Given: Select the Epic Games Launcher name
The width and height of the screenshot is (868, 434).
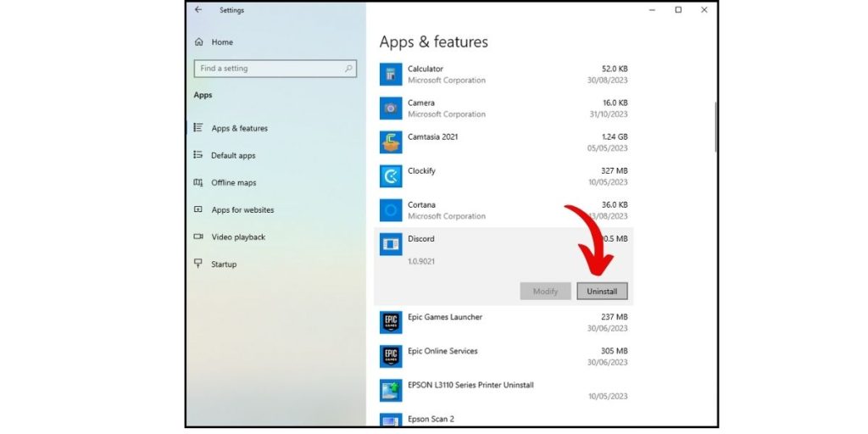Looking at the screenshot, I should pos(445,317).
